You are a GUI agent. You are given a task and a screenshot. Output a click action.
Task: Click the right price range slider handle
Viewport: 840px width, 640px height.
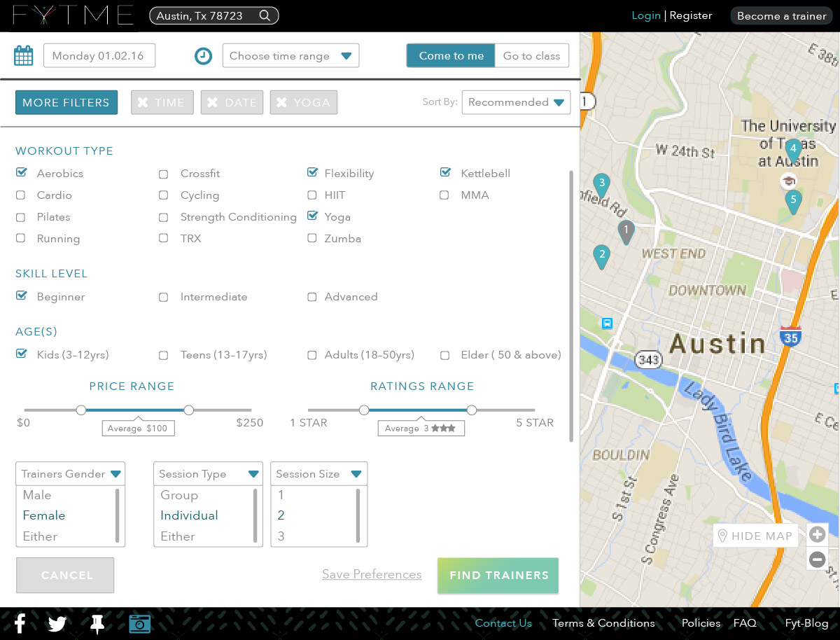[188, 410]
